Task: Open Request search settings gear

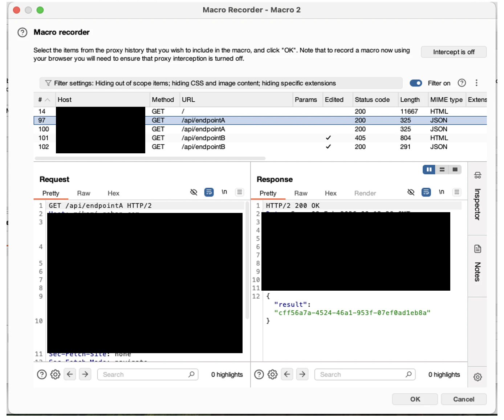Action: [55, 374]
